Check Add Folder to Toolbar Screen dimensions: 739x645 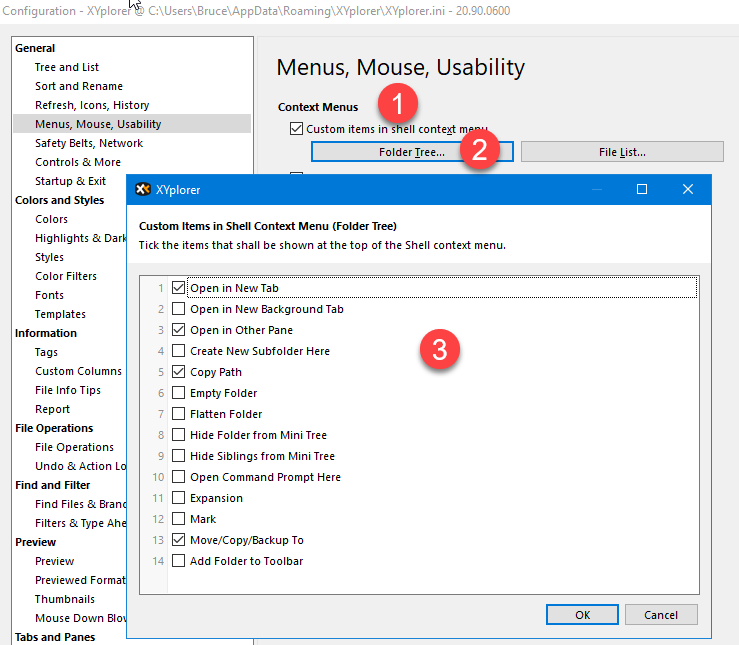(x=179, y=561)
